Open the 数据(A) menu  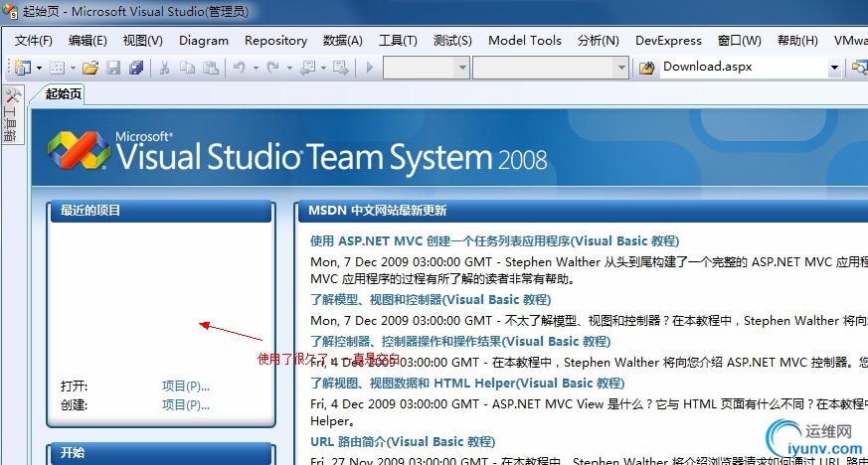click(343, 41)
